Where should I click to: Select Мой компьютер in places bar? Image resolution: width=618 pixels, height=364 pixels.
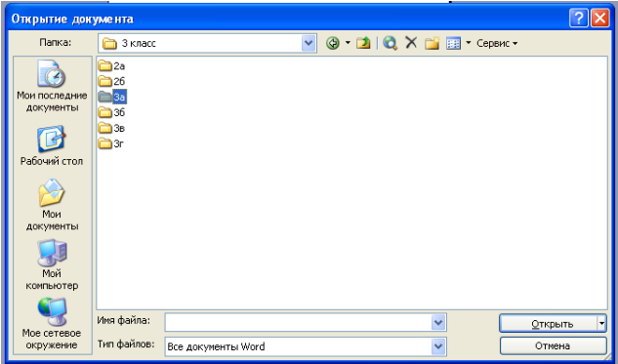[52, 264]
